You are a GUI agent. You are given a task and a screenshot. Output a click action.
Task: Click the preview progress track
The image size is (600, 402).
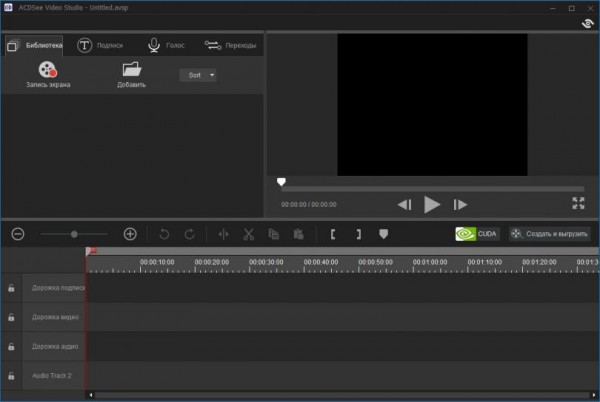433,189
